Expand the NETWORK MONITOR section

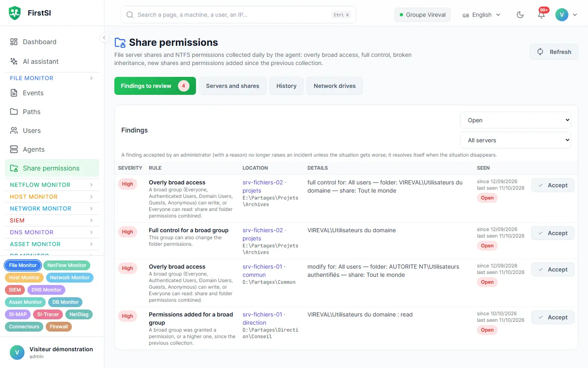[52, 209]
